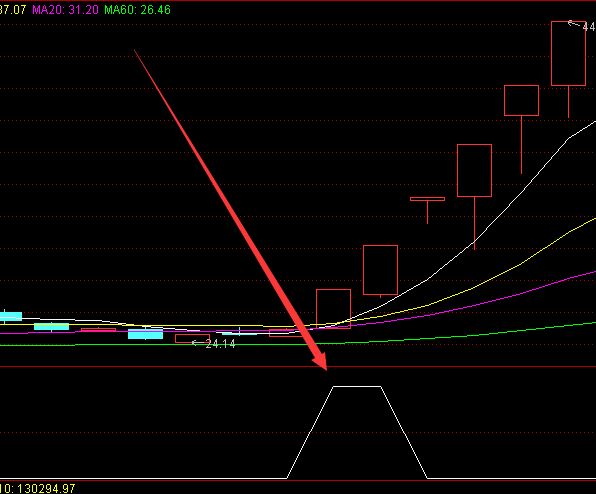596x494 pixels.
Task: Select the large cyan candlestick above the green line
Action: click(146, 334)
